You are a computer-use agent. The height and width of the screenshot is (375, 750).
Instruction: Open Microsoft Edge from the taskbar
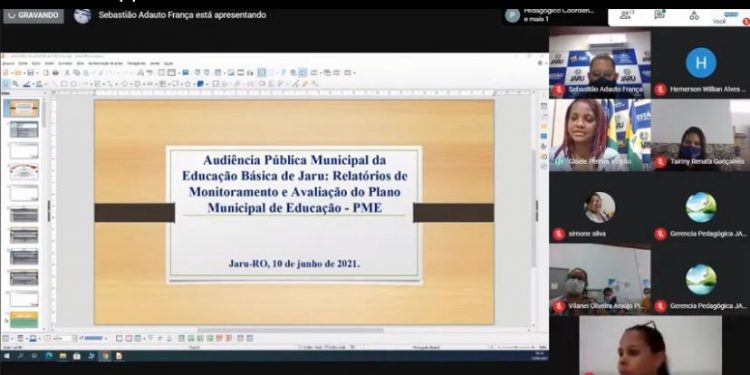point(49,356)
